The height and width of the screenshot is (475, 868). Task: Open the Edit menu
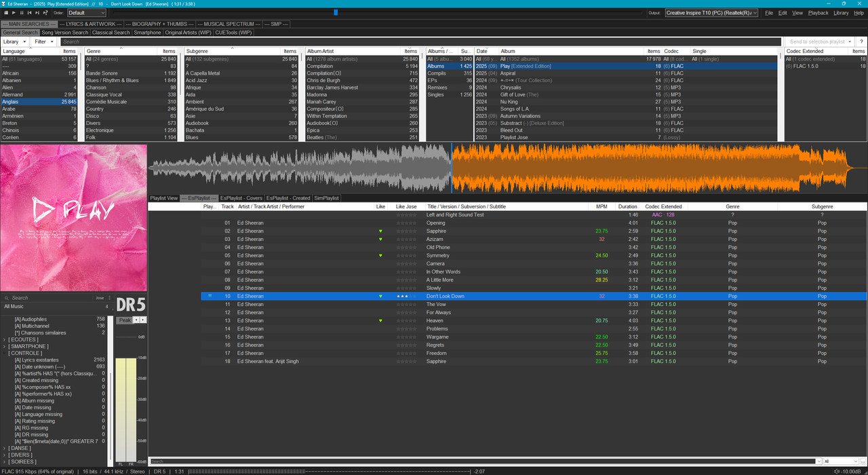pos(783,13)
